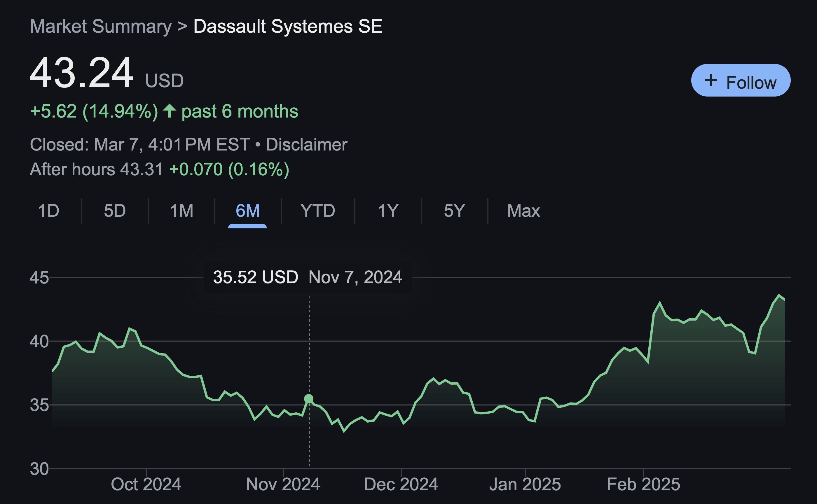
Task: Click the Dassault Systemes SE title
Action: click(x=288, y=26)
